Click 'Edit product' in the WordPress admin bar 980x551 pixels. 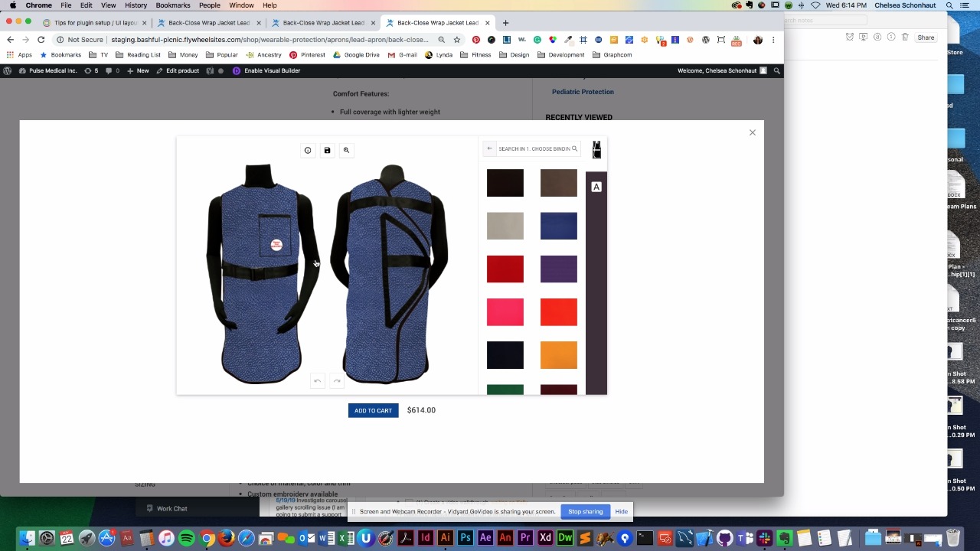178,70
